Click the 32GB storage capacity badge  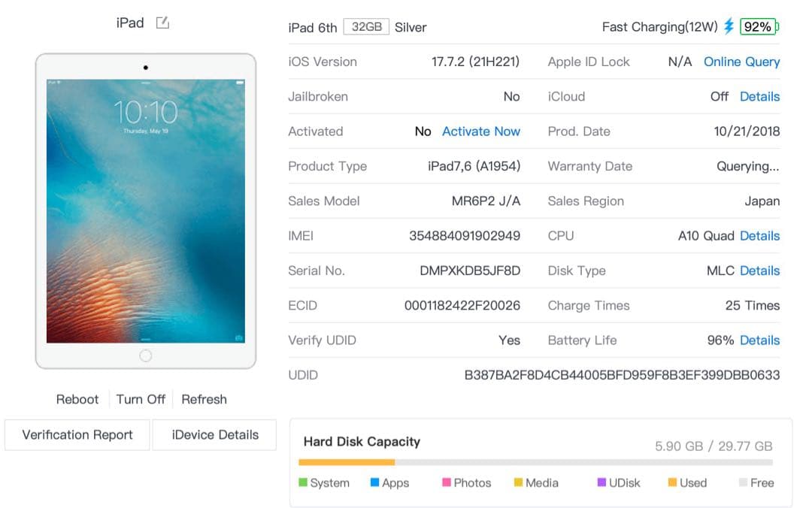[x=368, y=25]
